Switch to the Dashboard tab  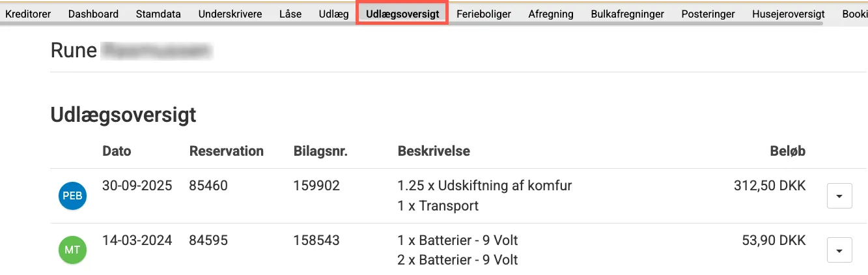pyautogui.click(x=93, y=14)
